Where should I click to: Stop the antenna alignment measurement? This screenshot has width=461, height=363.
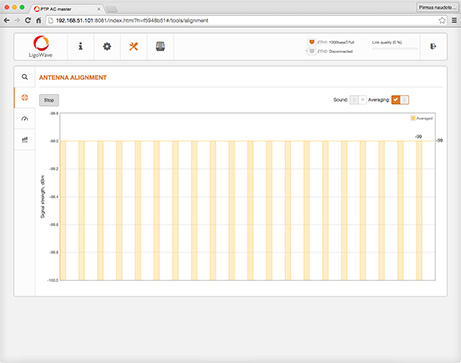pos(49,100)
